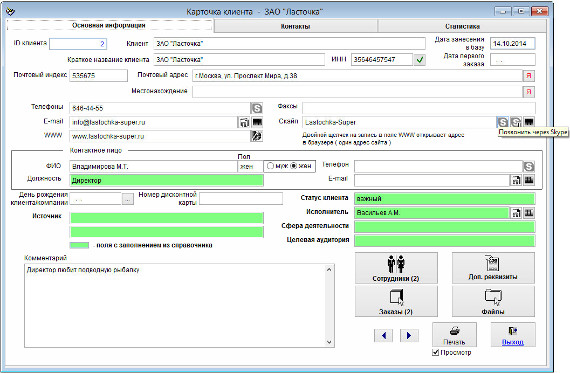Show postal address on Yandex map icon
570x373 pixels.
529,76
